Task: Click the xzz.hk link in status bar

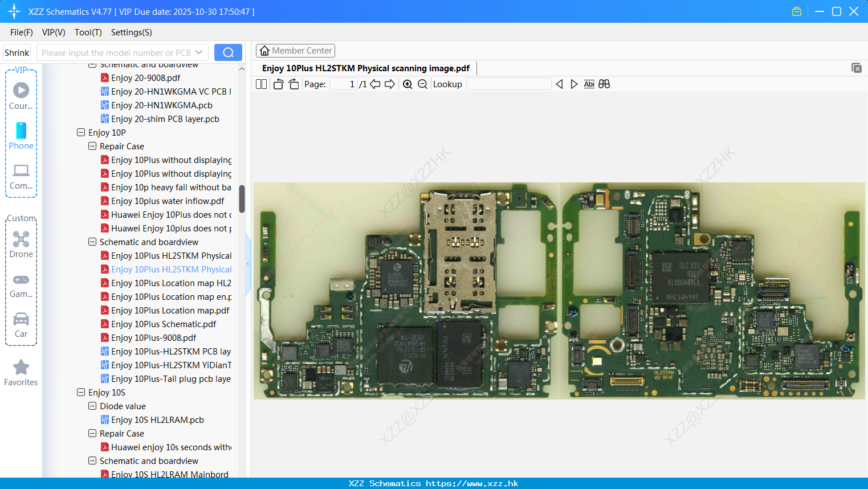Action: tap(472, 483)
